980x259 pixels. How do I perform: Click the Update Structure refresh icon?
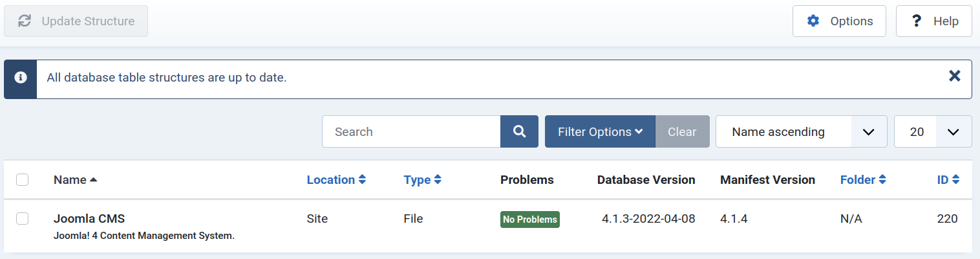(x=25, y=21)
